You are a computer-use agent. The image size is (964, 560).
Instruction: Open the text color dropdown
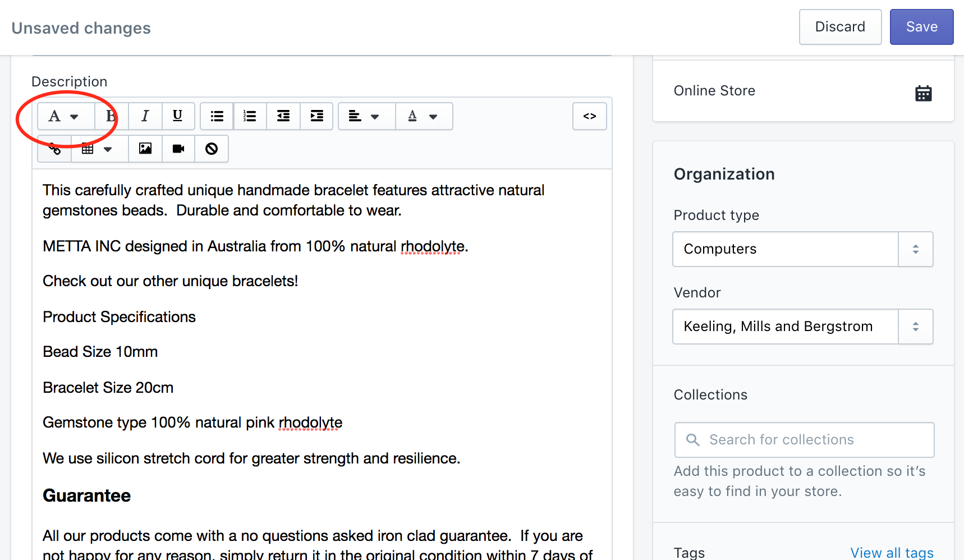point(424,116)
